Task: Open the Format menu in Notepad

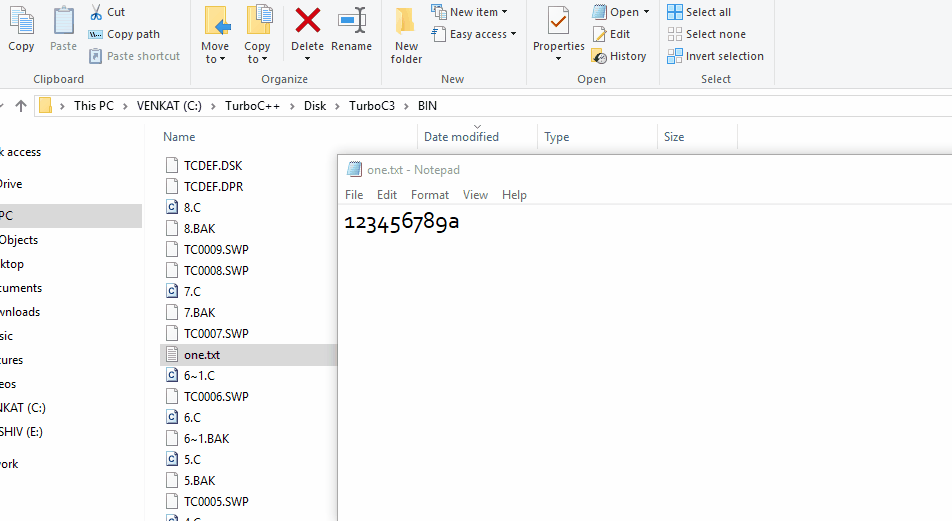Action: coord(430,195)
